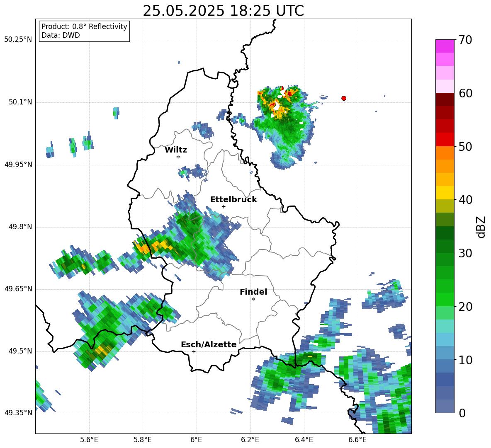Image resolution: width=491 pixels, height=448 pixels.
Task: Click the Ettelbruck city label
Action: click(x=233, y=199)
